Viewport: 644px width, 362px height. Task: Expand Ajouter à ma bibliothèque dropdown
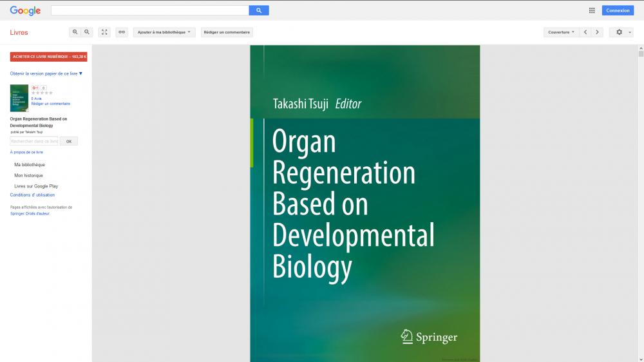(164, 32)
